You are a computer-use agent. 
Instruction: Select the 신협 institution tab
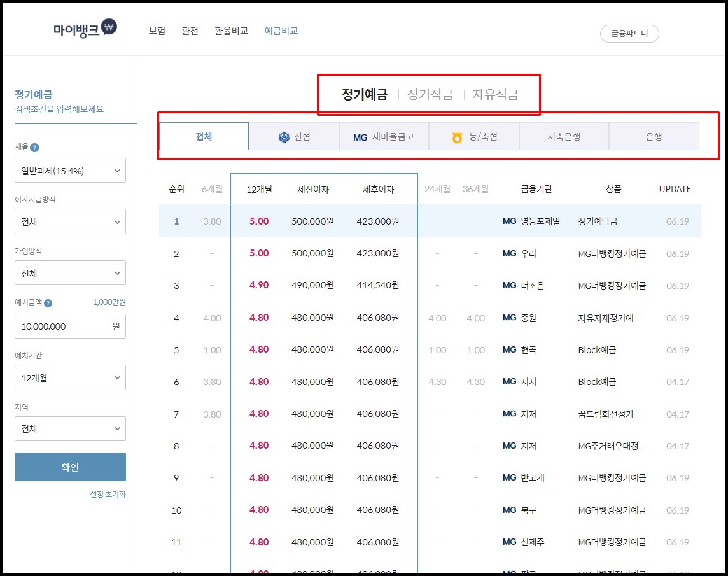pyautogui.click(x=294, y=137)
